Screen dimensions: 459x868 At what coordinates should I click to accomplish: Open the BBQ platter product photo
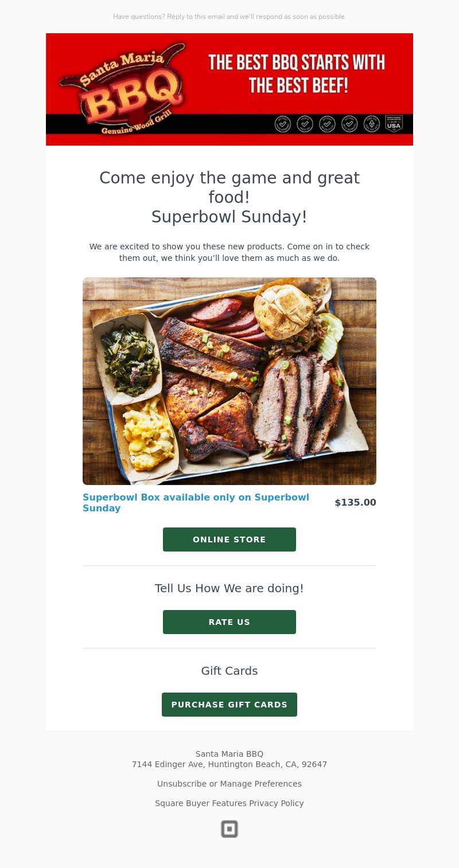coord(229,381)
